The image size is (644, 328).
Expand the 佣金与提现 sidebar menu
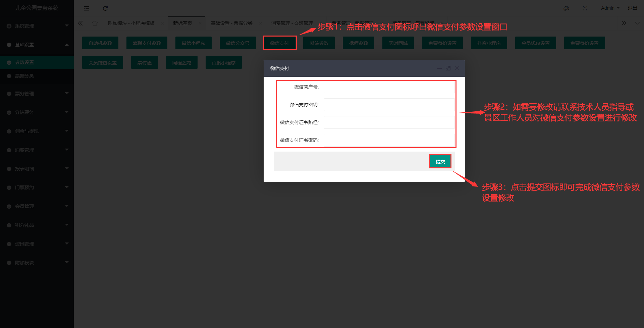pyautogui.click(x=37, y=131)
